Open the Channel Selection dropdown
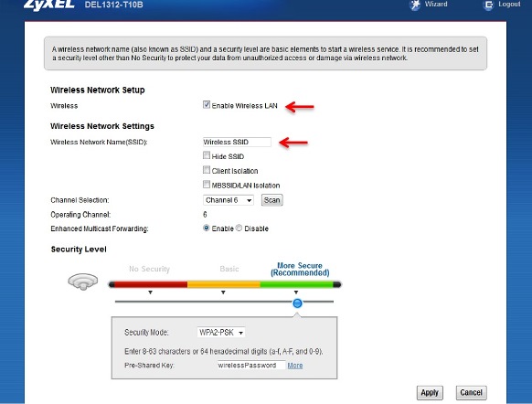The width and height of the screenshot is (532, 404). [x=229, y=200]
